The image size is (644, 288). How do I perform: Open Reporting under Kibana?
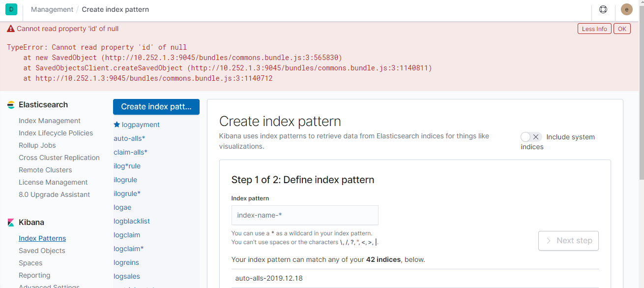point(34,275)
